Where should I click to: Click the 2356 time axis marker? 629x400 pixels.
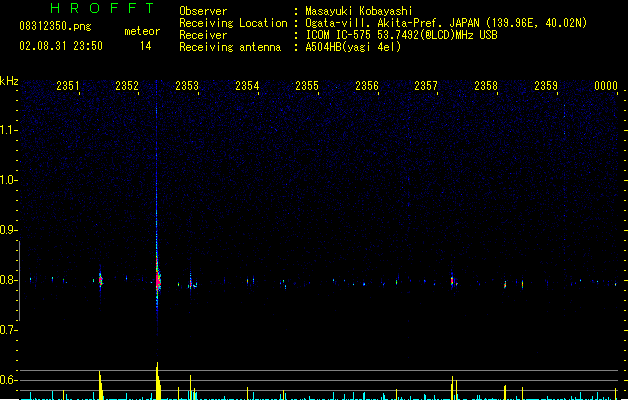[x=367, y=86]
